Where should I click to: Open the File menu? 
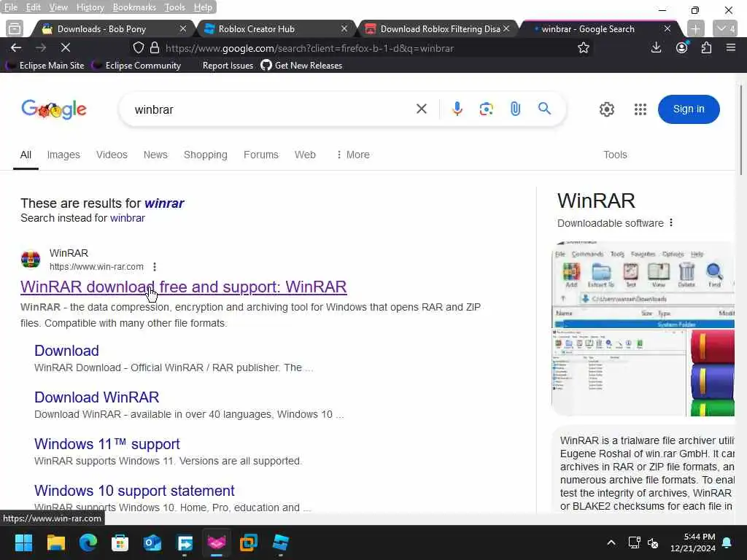click(x=10, y=7)
